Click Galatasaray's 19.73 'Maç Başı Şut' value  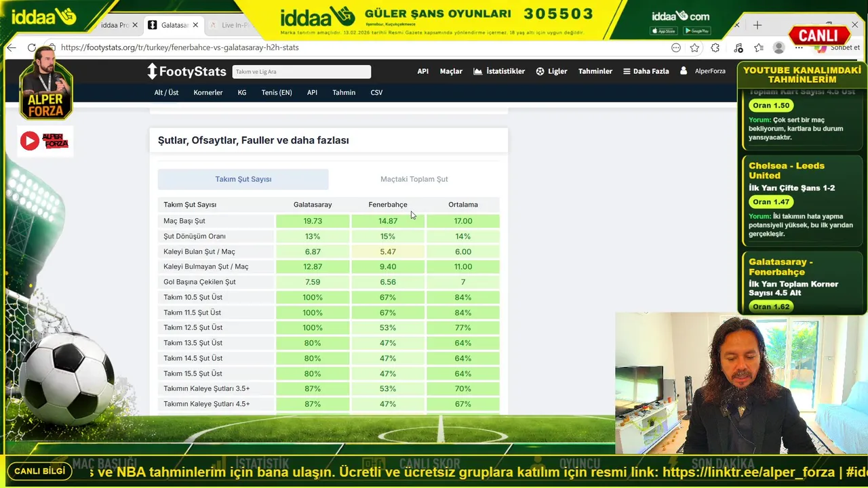pos(313,221)
